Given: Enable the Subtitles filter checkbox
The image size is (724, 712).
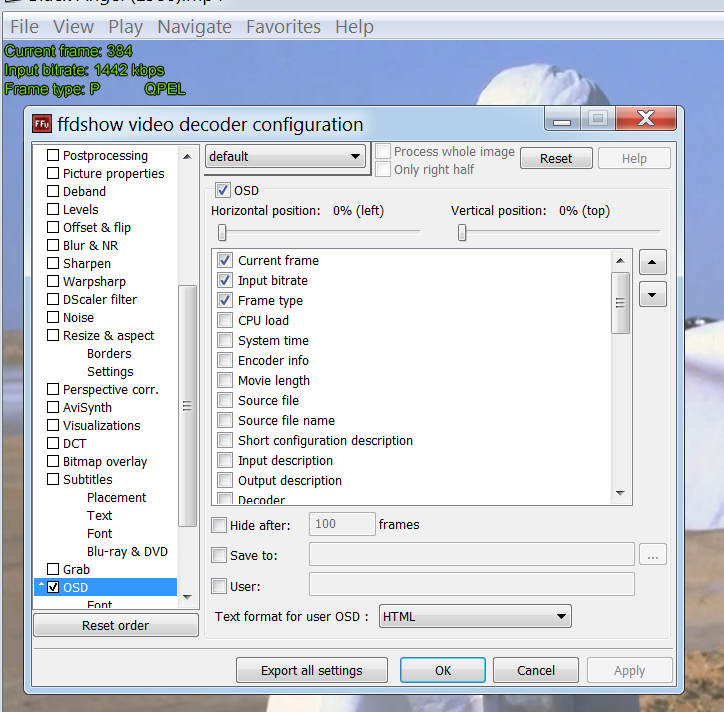Looking at the screenshot, I should tap(53, 479).
